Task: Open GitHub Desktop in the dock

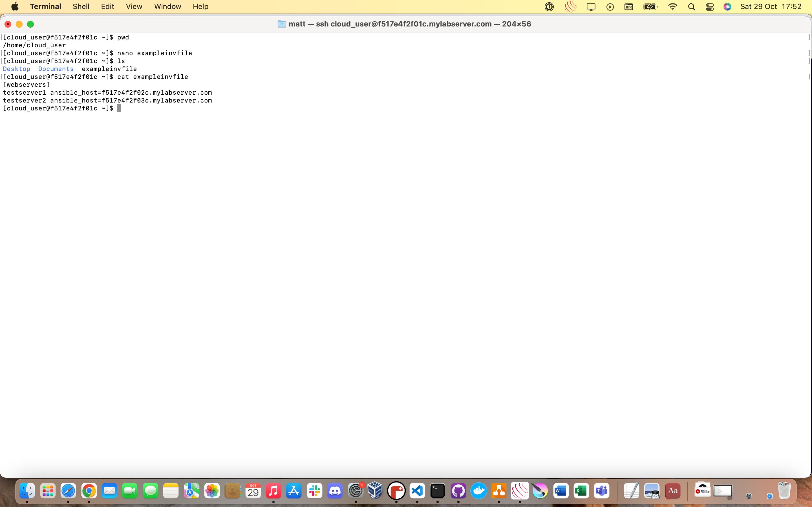Action: tap(458, 491)
